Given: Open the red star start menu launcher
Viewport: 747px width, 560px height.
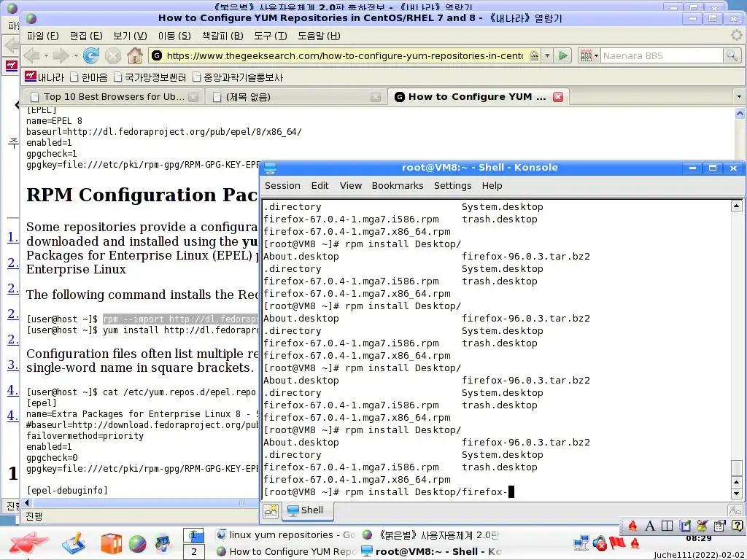Looking at the screenshot, I should click(x=28, y=542).
